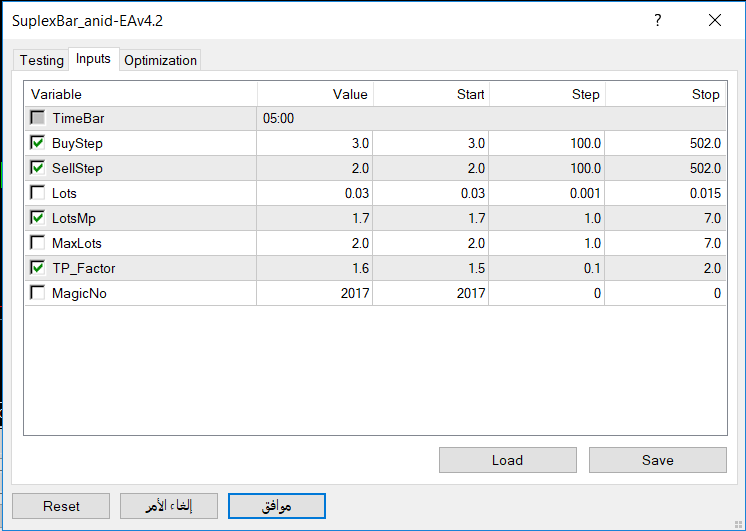Enable the MagicNo checkbox
Image resolution: width=746 pixels, height=531 pixels.
pyautogui.click(x=38, y=293)
